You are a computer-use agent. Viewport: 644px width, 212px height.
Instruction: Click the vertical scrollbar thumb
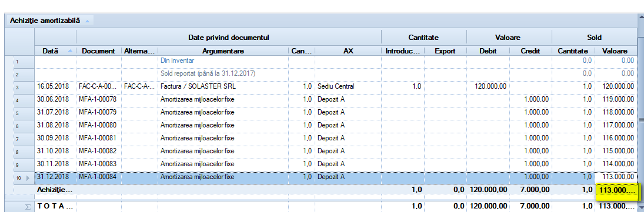[x=641, y=119]
